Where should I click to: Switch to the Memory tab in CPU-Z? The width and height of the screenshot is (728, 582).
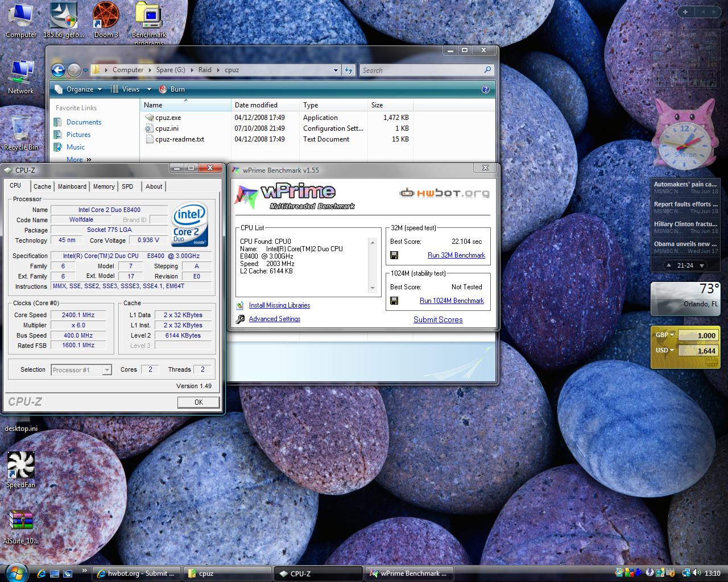click(x=104, y=186)
